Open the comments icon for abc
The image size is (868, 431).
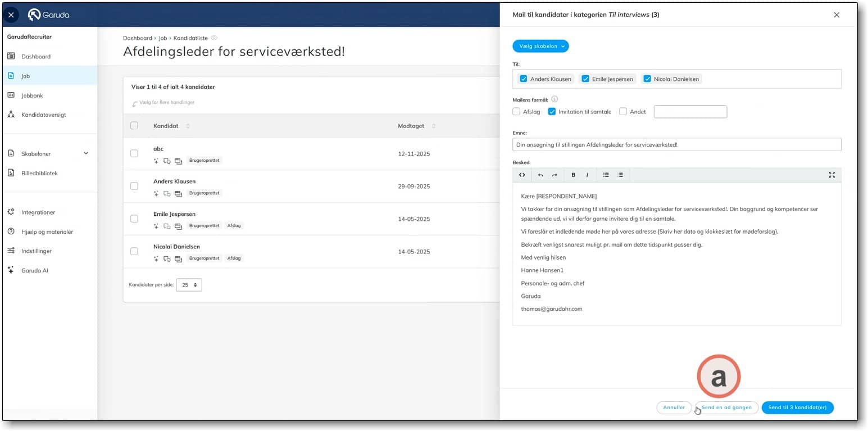click(x=167, y=161)
